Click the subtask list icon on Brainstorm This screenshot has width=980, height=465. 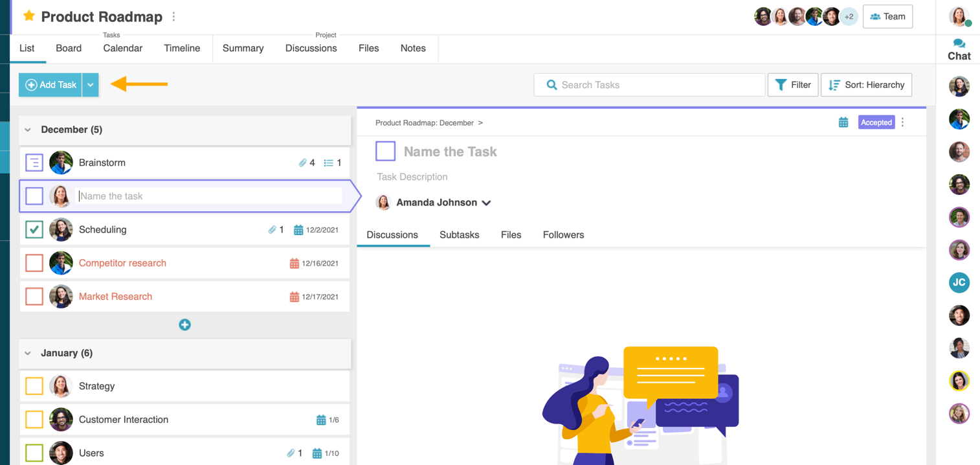tap(329, 163)
